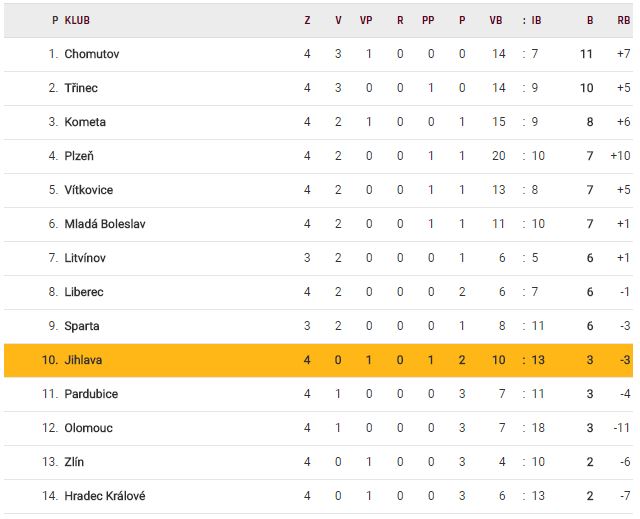Click the Olomouc team name
The image size is (640, 519).
(88, 428)
